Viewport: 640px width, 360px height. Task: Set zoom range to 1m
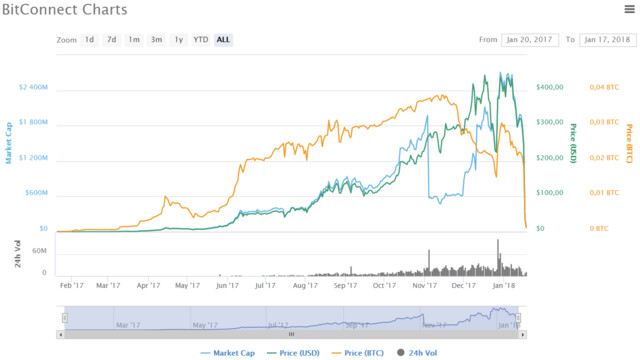(134, 40)
